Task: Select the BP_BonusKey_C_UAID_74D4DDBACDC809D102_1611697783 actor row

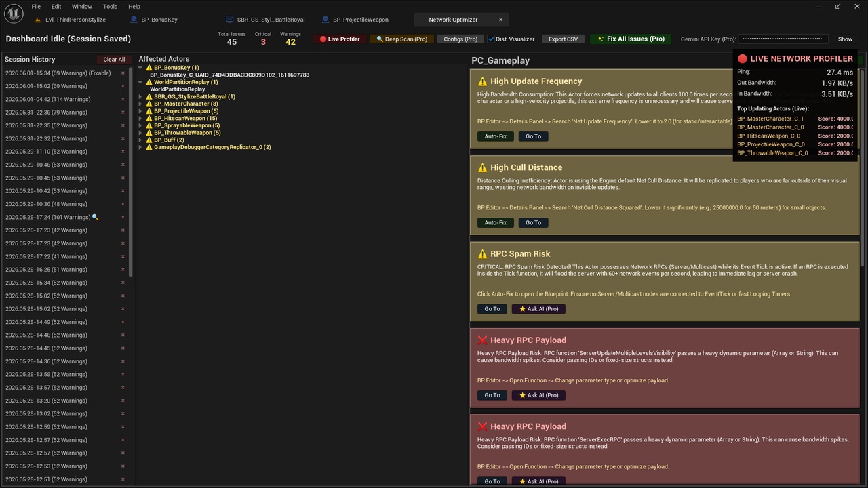Action: pos(230,75)
